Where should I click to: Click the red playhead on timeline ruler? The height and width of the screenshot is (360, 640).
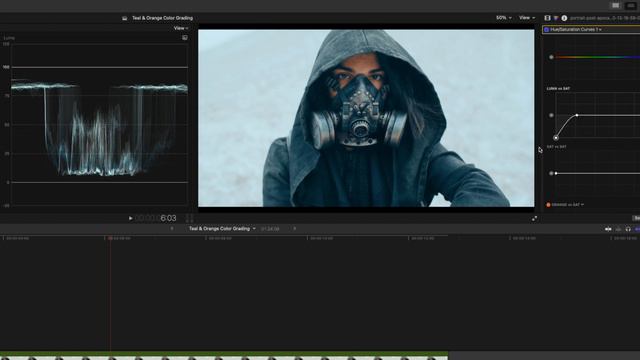[110, 238]
